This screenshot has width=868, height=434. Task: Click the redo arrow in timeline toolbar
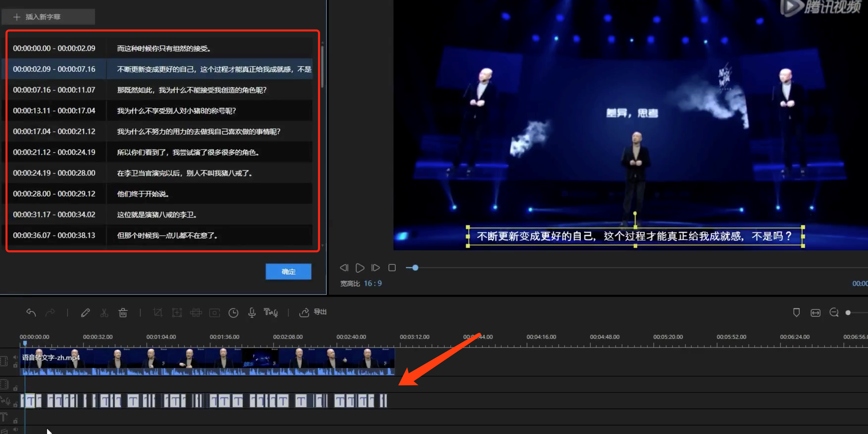[x=50, y=312]
